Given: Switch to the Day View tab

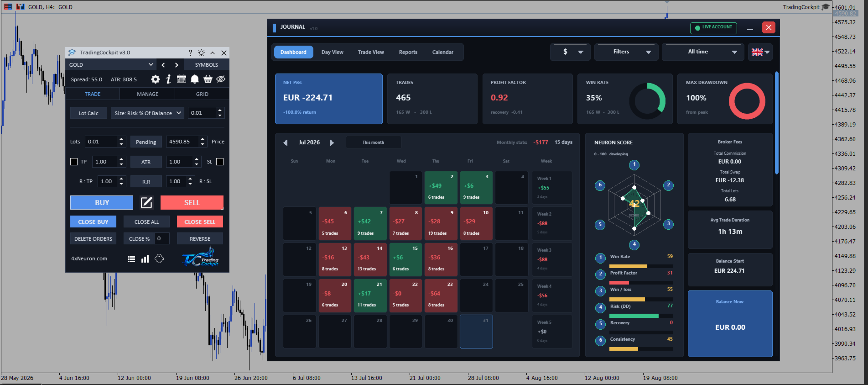Looking at the screenshot, I should (333, 52).
